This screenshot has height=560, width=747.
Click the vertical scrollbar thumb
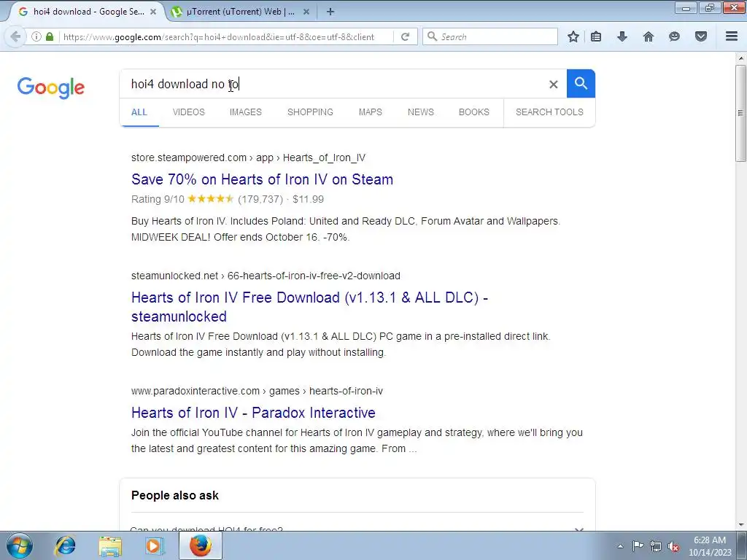click(x=740, y=113)
